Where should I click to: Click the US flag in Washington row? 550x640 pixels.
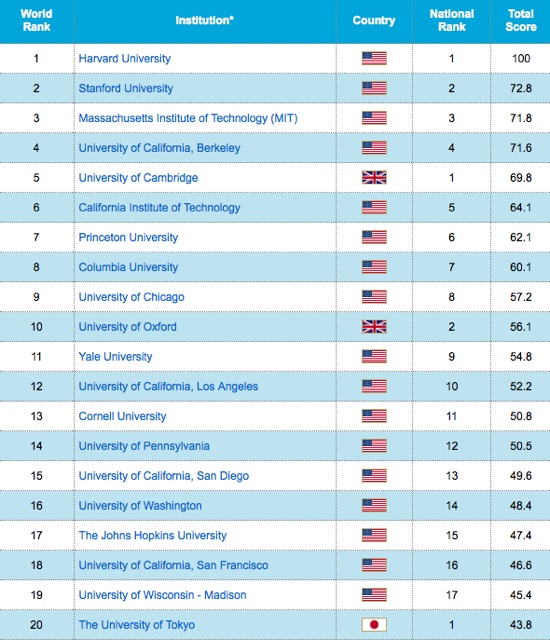click(x=374, y=505)
